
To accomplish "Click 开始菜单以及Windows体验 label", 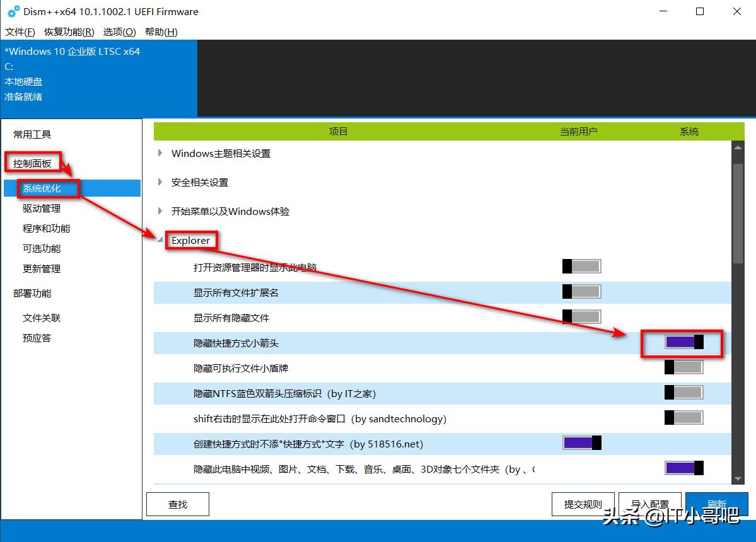I will point(230,212).
